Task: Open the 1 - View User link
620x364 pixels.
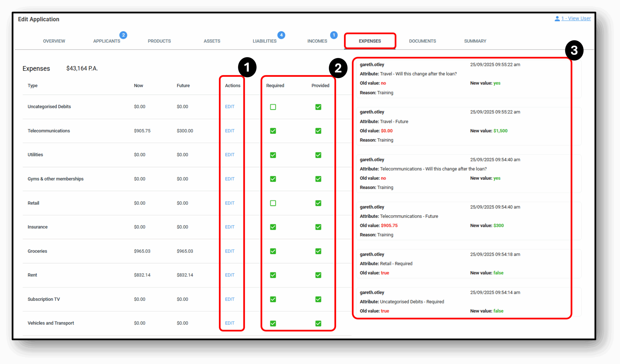Action: click(x=576, y=19)
